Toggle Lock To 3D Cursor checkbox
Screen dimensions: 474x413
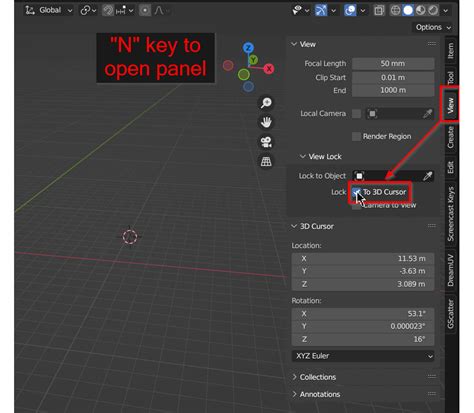(356, 192)
